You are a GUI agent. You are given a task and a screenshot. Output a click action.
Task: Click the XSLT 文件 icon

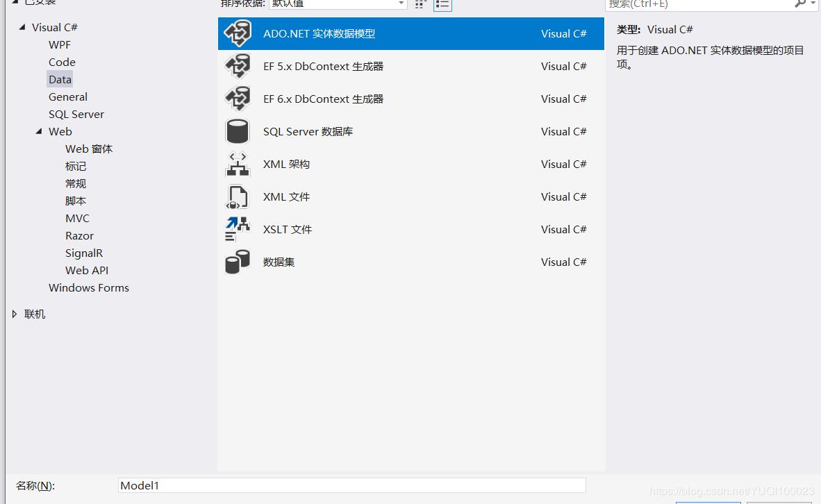pos(237,229)
